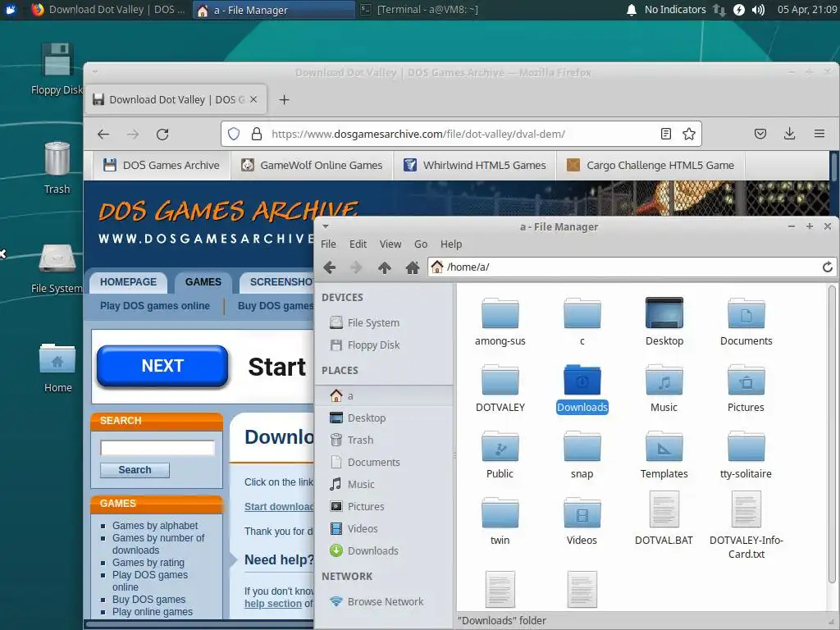Viewport: 840px width, 630px height.
Task: Open View menu in File Manager
Action: (390, 244)
